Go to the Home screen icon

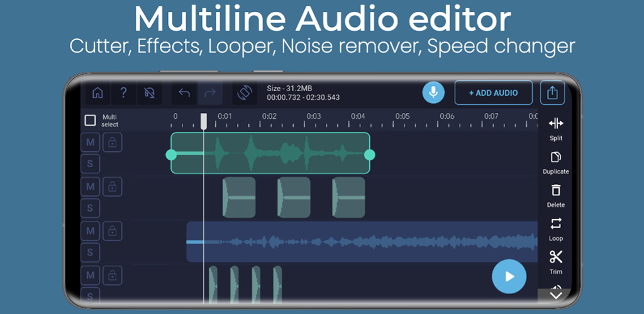pos(97,93)
